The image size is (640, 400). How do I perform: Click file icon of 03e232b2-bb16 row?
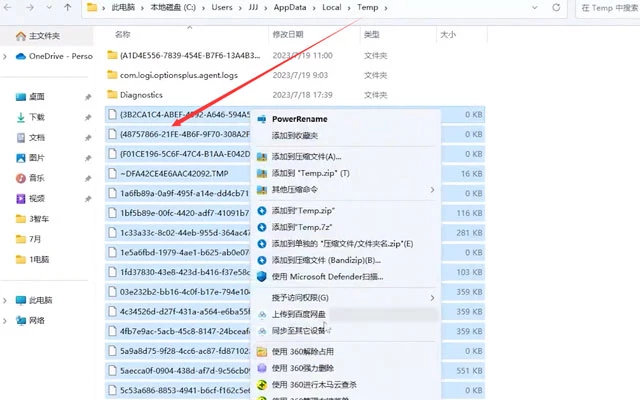112,292
